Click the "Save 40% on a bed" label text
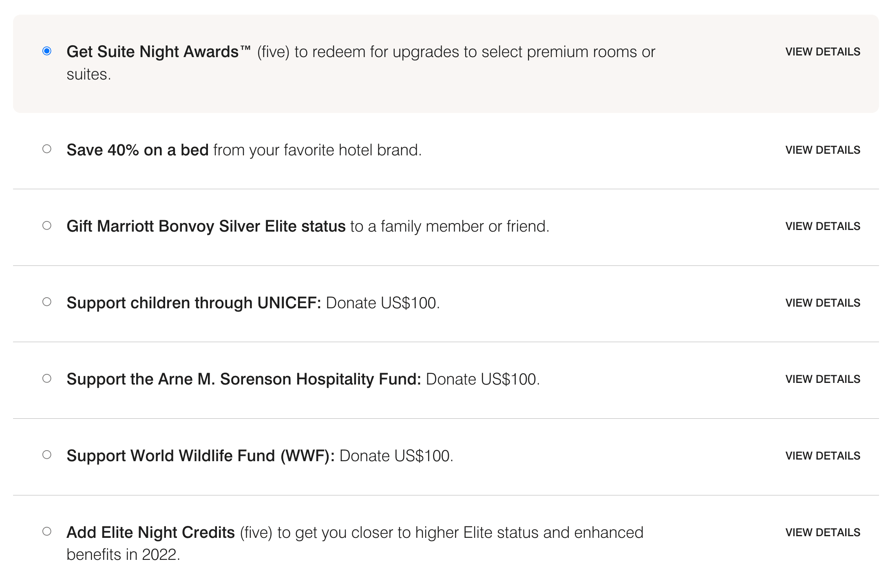888x588 pixels. 137,150
